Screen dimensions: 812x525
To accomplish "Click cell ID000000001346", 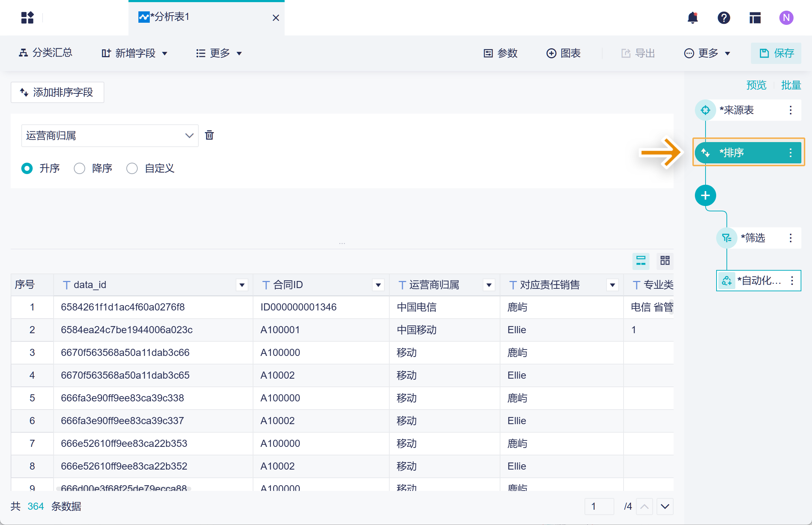I will point(321,307).
